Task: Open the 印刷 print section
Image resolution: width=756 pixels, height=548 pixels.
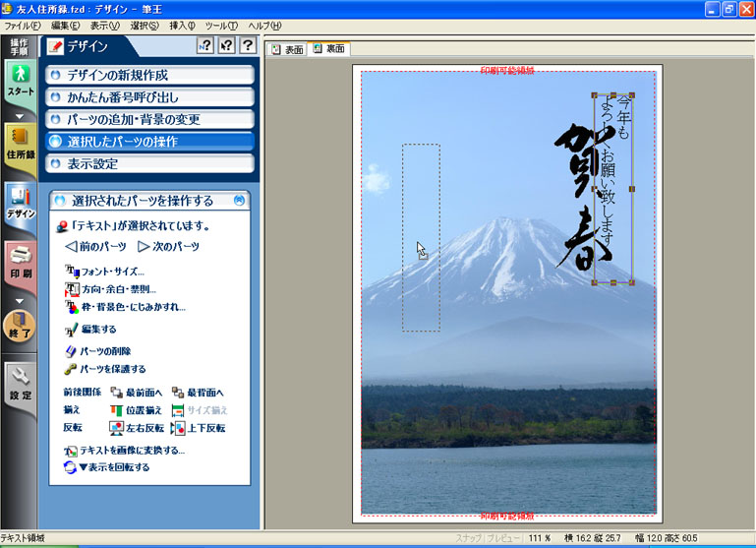Action: click(20, 264)
